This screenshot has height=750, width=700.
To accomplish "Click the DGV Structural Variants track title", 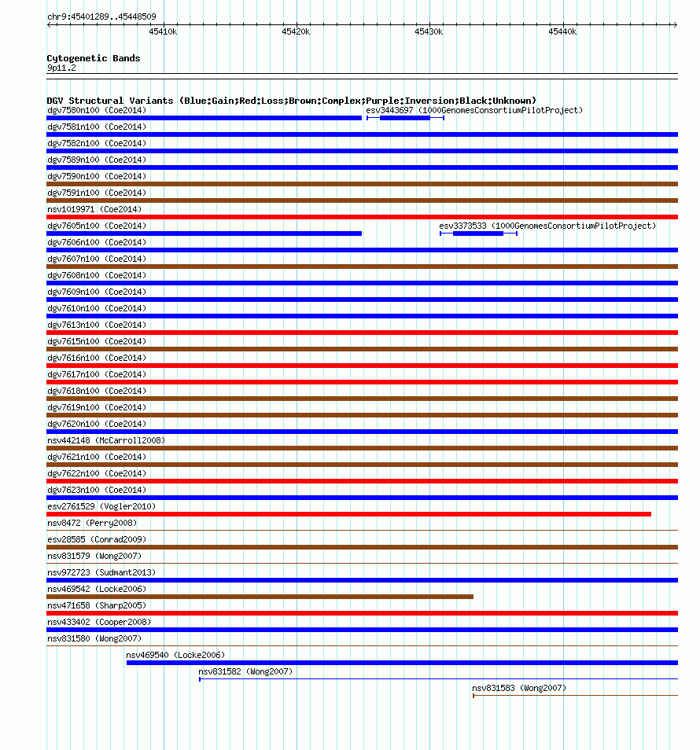I will pos(291,101).
